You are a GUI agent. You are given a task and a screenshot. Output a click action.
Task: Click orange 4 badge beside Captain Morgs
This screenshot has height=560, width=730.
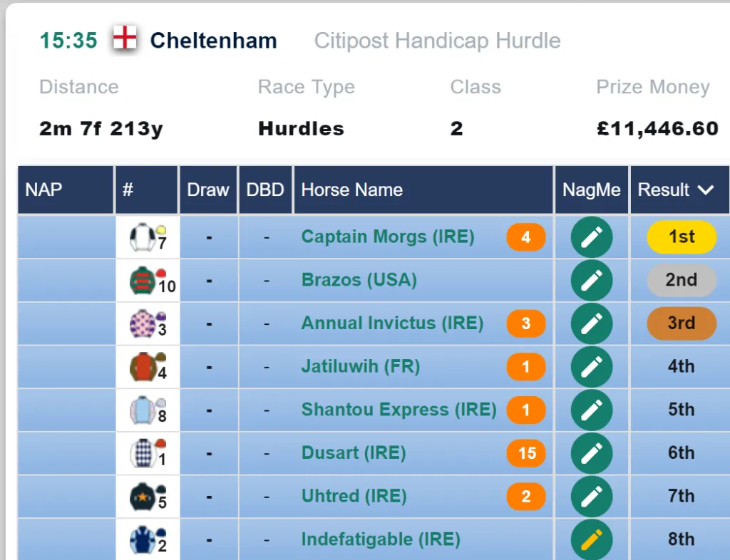coord(526,237)
